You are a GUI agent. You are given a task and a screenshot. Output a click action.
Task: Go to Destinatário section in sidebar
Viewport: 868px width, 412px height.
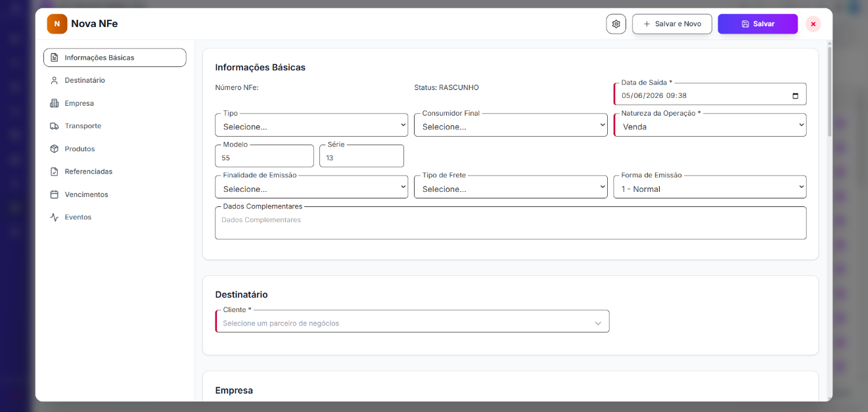(x=115, y=80)
